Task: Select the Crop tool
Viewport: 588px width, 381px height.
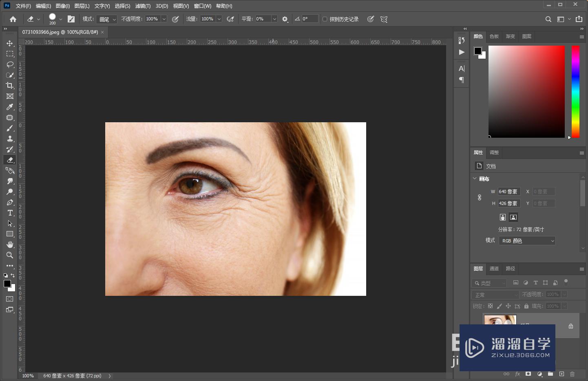Action: [x=10, y=86]
